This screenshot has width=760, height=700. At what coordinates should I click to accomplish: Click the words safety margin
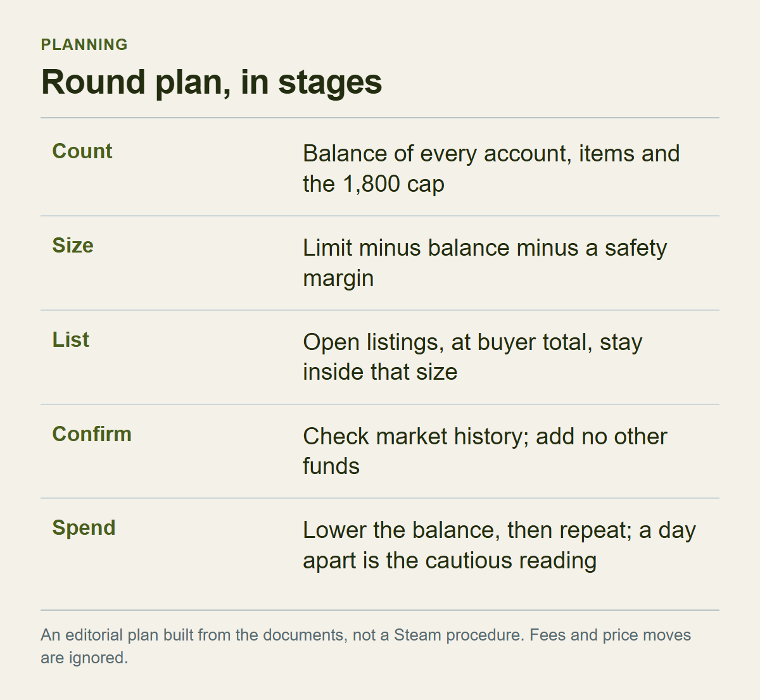pos(485,263)
